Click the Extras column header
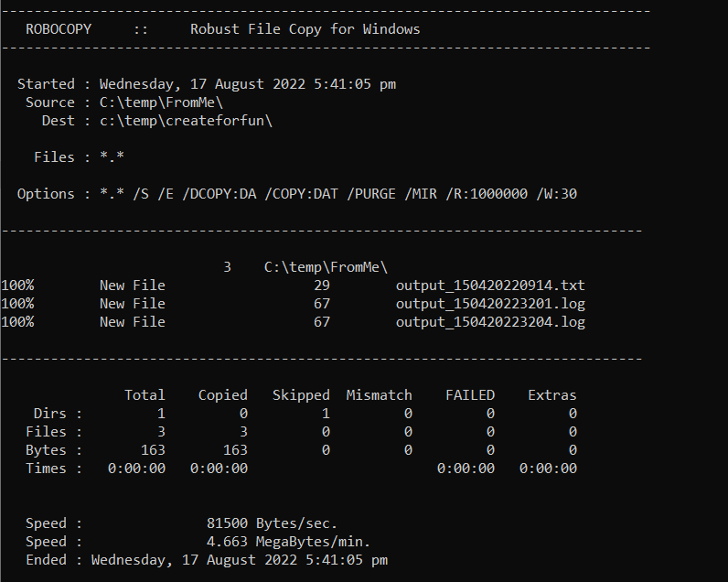Viewport: 728px width, 582px height. (552, 395)
